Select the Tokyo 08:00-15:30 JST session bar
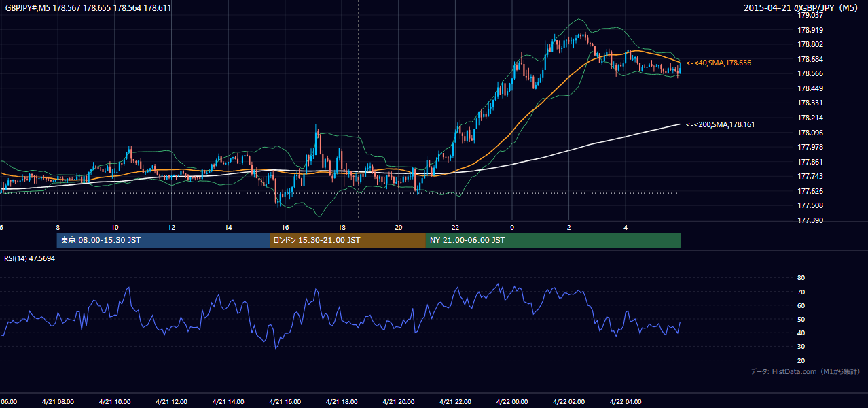 tap(164, 240)
